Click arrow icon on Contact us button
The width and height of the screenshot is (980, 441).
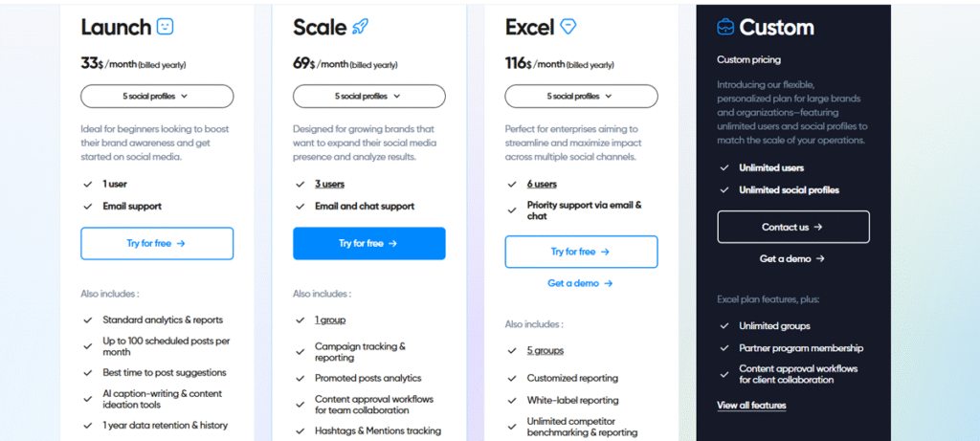(x=818, y=228)
